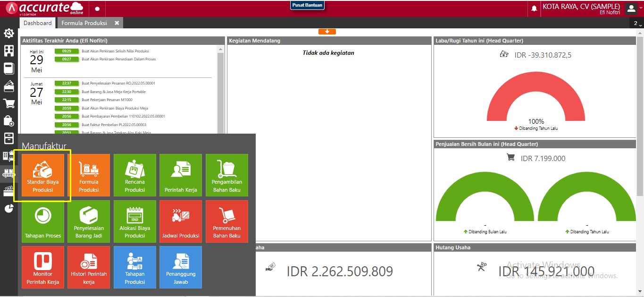Open settings gear in sidebar
The height and width of the screenshot is (297, 644).
pos(9,33)
